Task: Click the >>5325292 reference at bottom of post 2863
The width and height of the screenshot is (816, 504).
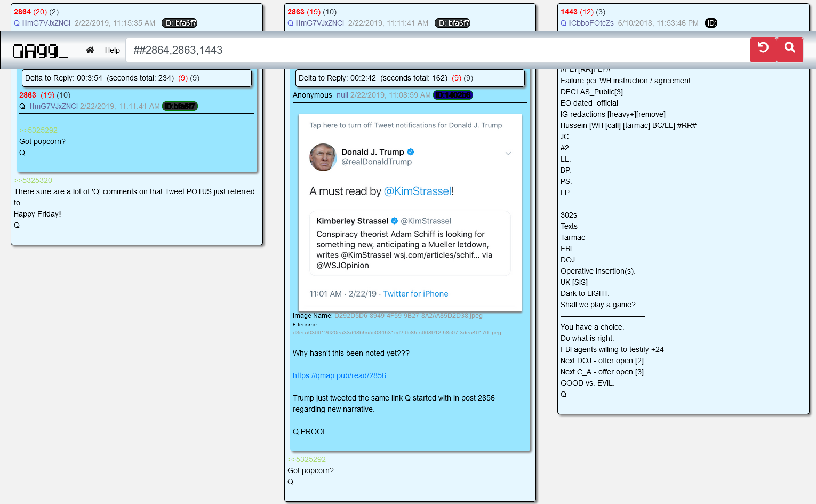Action: click(307, 459)
